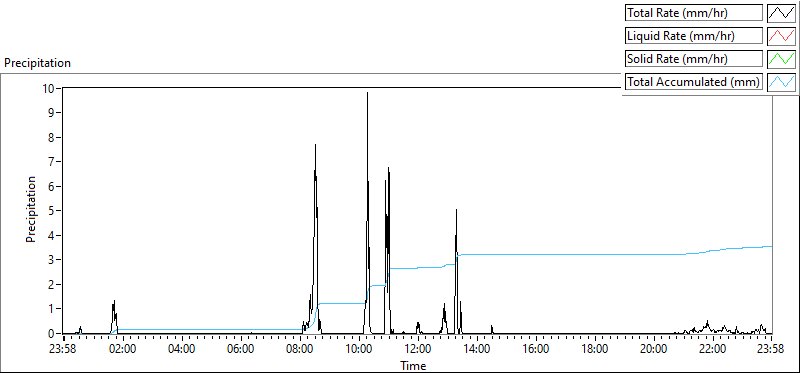The image size is (800, 373).
Task: Click the y-axis value 7
Action: (51, 162)
